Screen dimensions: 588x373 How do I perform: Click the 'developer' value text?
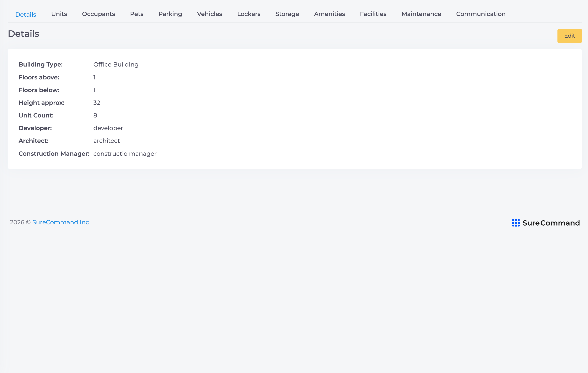[x=108, y=128]
